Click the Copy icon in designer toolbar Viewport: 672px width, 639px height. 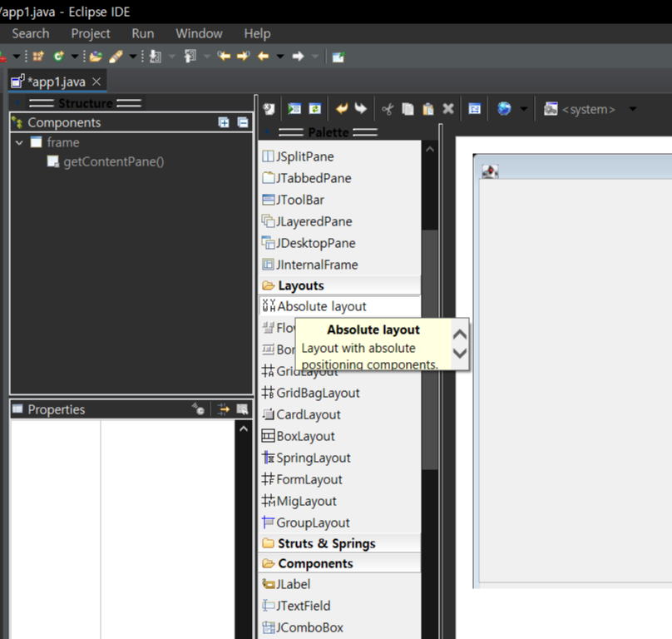[x=408, y=109]
